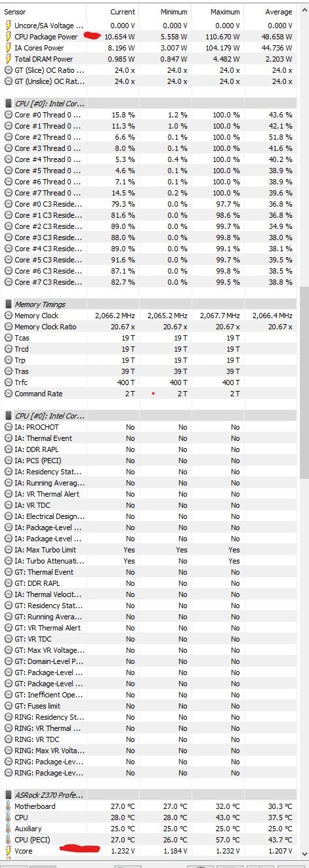Select the Tcas timing row
This screenshot has width=309, height=868.
pyautogui.click(x=148, y=338)
